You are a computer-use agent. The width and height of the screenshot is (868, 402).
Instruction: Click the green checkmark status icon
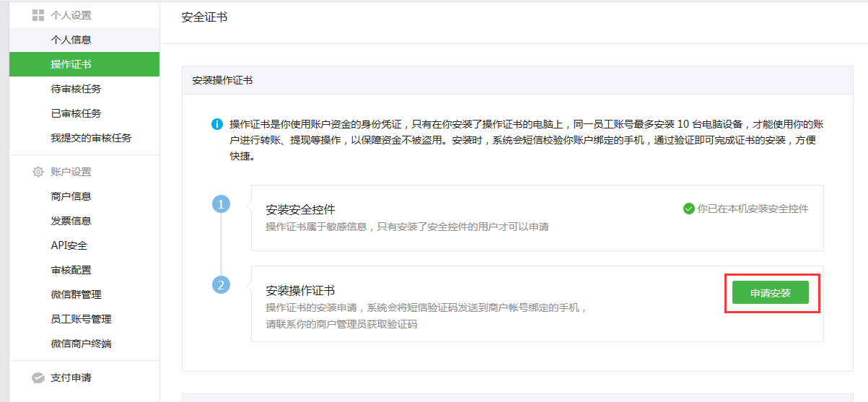(x=688, y=209)
